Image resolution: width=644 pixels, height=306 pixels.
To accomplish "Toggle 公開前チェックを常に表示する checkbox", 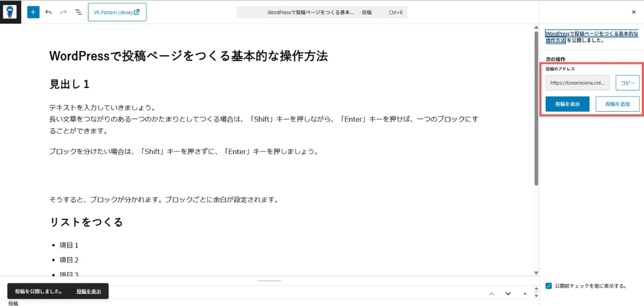I will [548, 286].
